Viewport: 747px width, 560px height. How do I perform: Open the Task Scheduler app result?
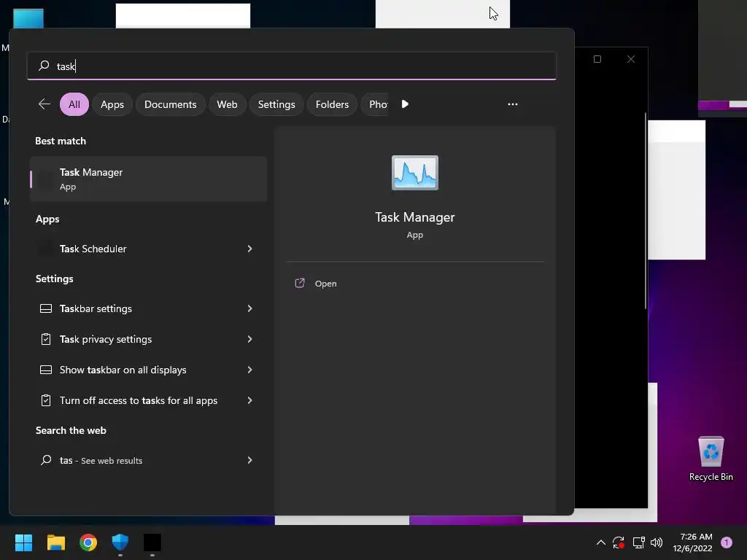tap(148, 249)
